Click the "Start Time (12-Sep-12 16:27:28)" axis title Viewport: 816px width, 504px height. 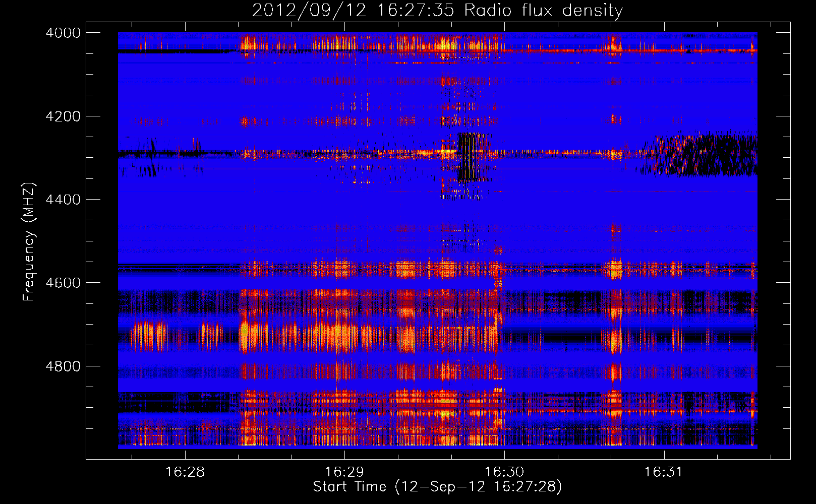point(437,487)
